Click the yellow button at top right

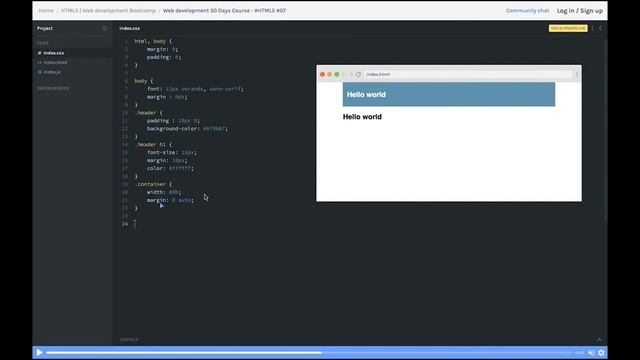point(568,28)
